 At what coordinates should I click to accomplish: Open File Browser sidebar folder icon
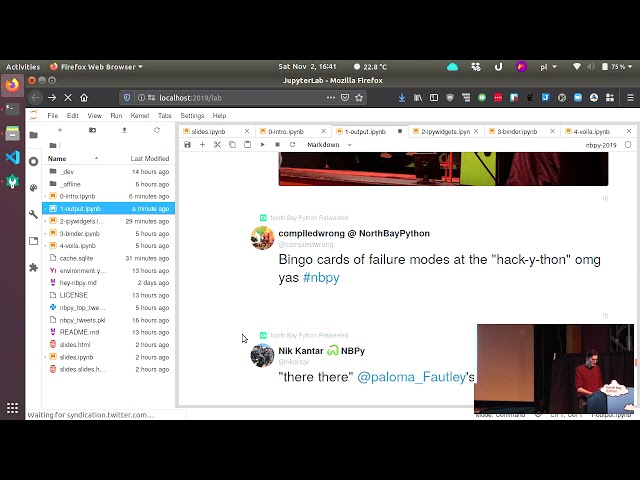coord(33,135)
